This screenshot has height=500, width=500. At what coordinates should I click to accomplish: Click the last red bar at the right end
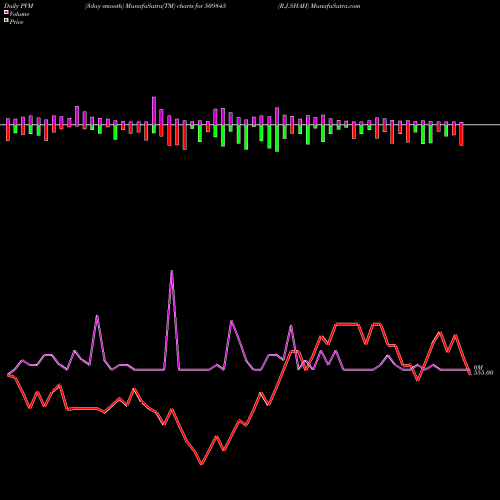pos(461,135)
